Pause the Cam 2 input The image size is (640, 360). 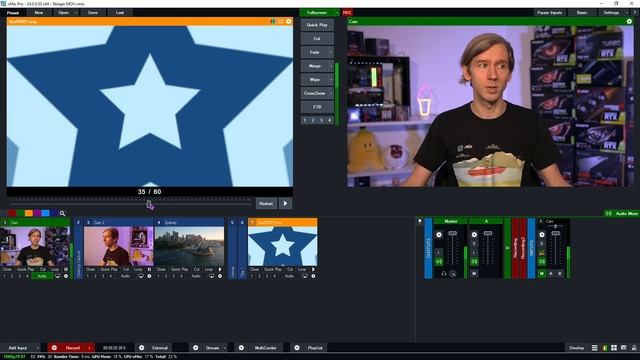pos(149,269)
